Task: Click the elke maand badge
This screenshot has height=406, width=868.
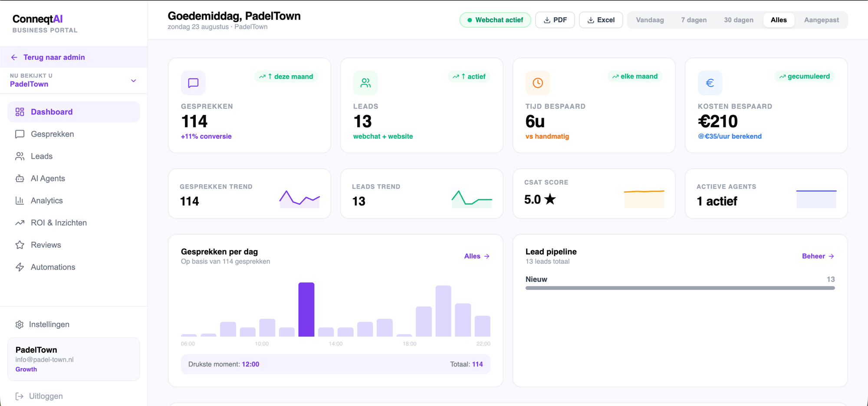Action: click(x=635, y=76)
